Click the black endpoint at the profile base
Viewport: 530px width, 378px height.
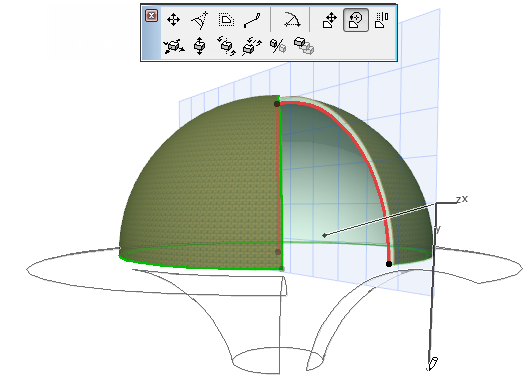coord(389,264)
